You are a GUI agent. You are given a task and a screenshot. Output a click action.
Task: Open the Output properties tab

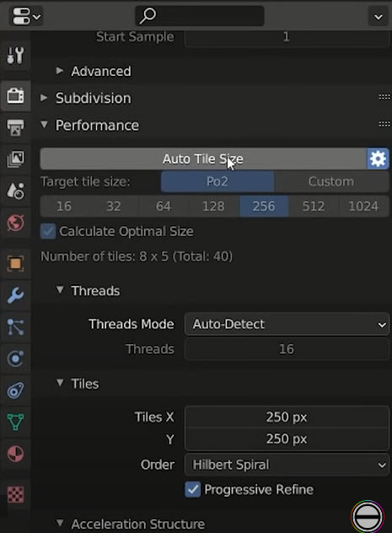(x=15, y=127)
